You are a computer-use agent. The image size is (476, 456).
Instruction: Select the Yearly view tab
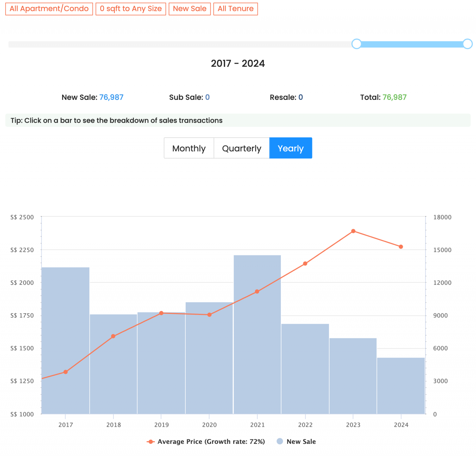(291, 148)
